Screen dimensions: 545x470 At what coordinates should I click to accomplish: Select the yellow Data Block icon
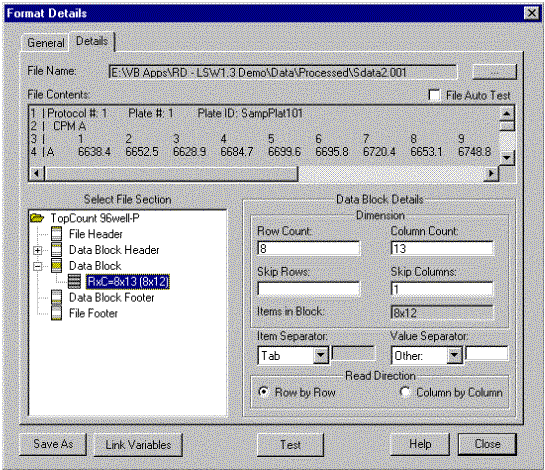56,266
